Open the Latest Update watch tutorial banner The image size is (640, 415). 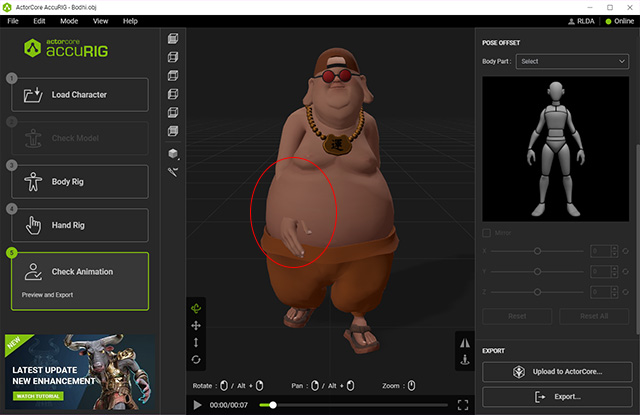(x=79, y=372)
